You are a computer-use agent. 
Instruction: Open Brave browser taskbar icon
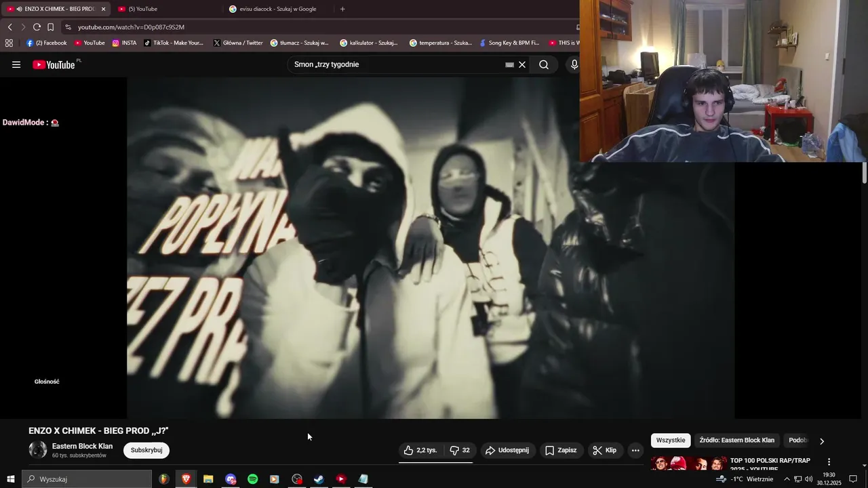(186, 479)
